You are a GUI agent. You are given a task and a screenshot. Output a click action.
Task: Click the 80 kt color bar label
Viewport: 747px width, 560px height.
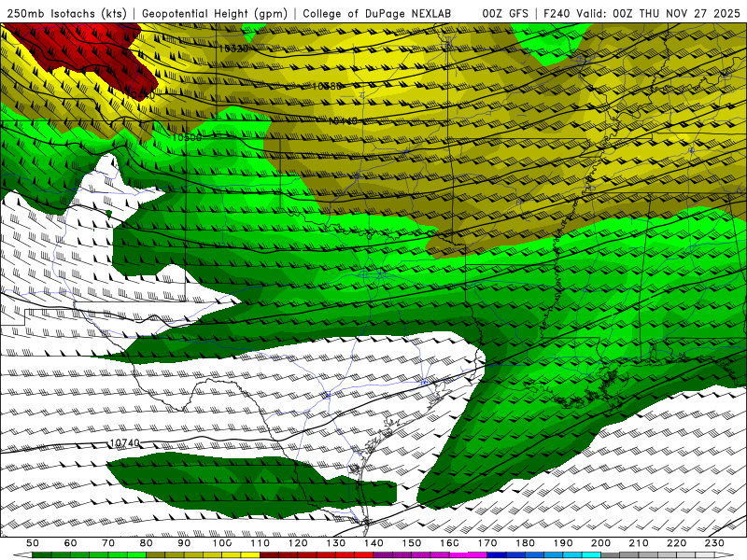[x=146, y=543]
